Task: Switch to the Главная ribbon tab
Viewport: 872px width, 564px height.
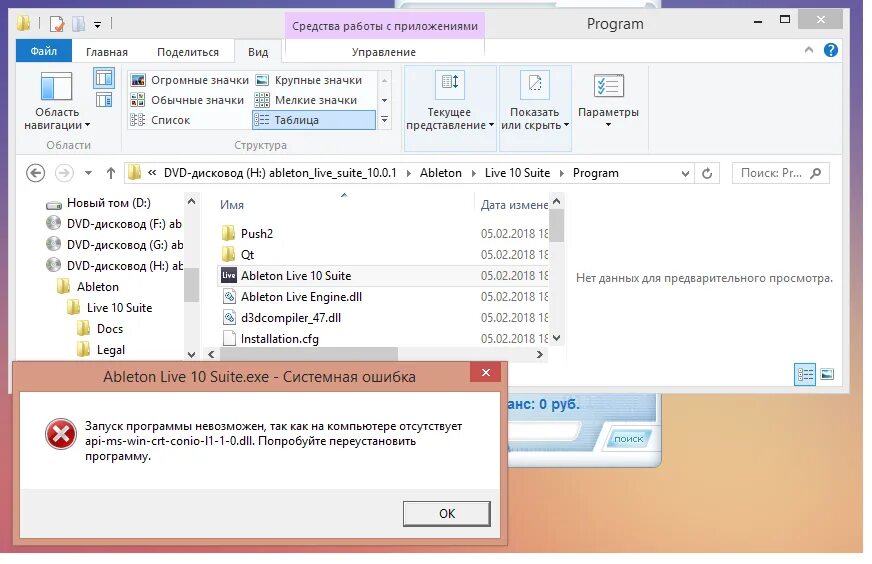Action: click(x=107, y=52)
